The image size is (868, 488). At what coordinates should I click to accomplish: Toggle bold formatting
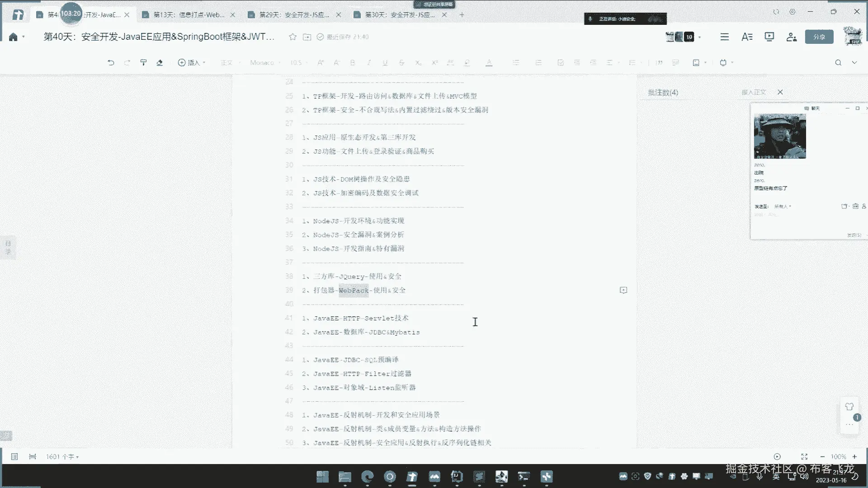pos(353,63)
